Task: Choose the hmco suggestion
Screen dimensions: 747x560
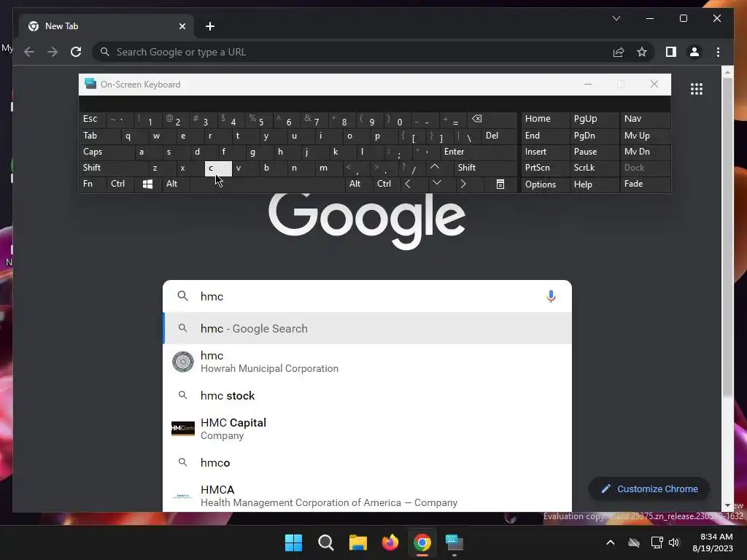Action: coord(368,463)
